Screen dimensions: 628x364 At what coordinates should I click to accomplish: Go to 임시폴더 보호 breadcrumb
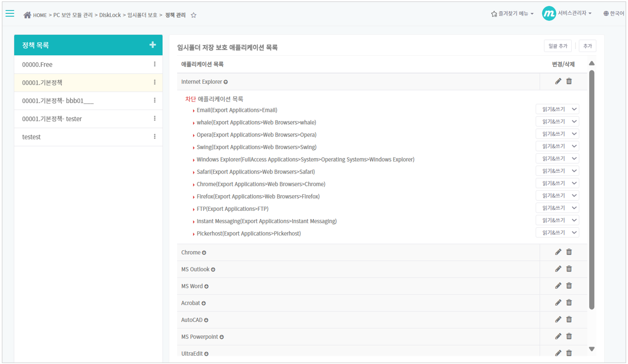(142, 15)
